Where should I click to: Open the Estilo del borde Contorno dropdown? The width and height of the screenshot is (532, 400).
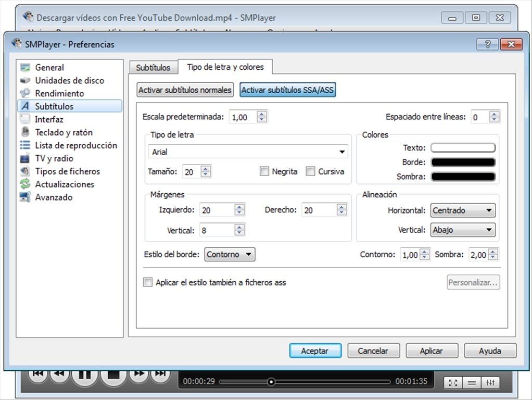click(230, 254)
